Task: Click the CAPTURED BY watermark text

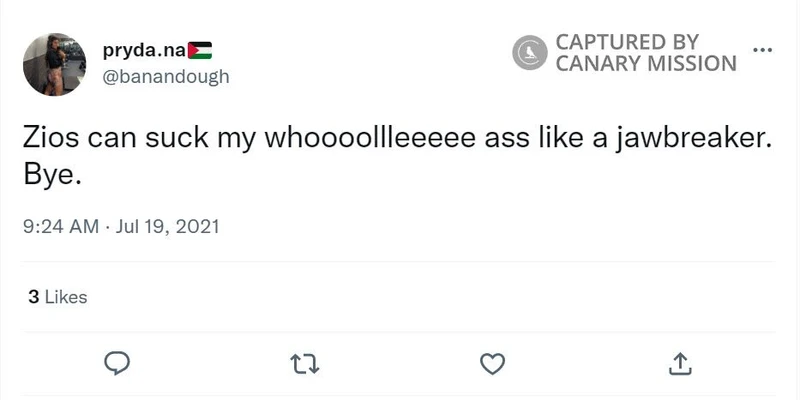Action: click(627, 42)
